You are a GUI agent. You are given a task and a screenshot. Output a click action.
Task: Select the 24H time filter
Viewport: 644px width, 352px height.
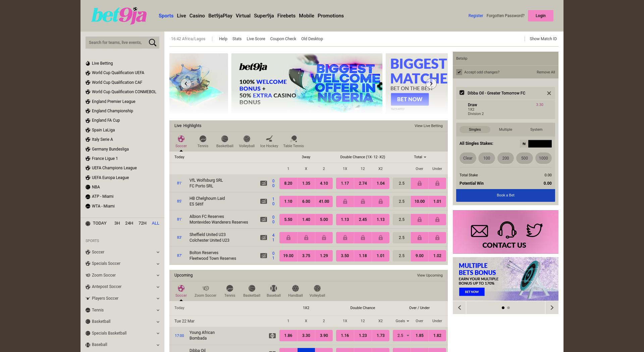coord(129,223)
